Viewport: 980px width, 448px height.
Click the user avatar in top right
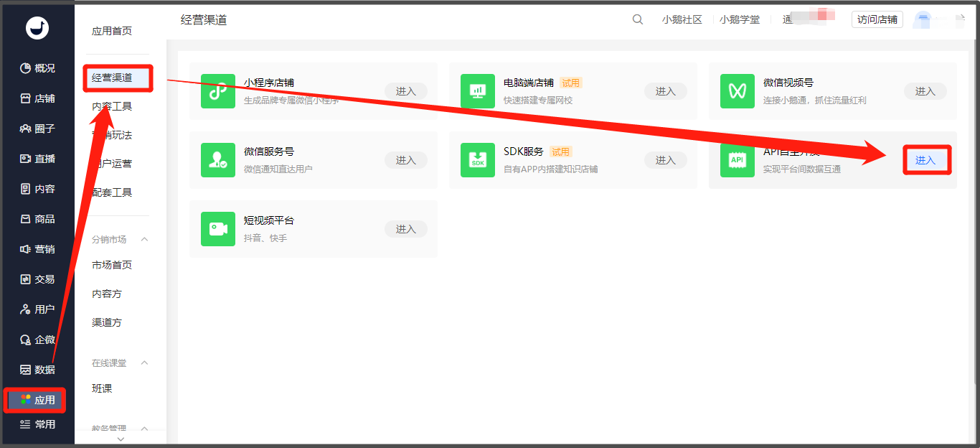924,20
